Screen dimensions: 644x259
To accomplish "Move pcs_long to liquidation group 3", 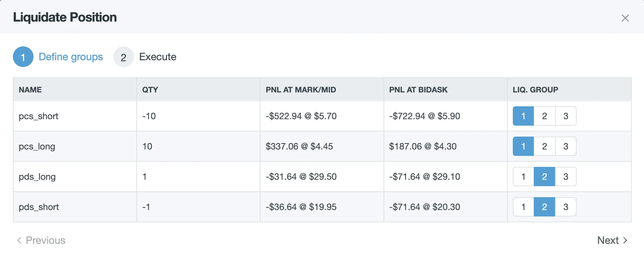I will click(565, 146).
